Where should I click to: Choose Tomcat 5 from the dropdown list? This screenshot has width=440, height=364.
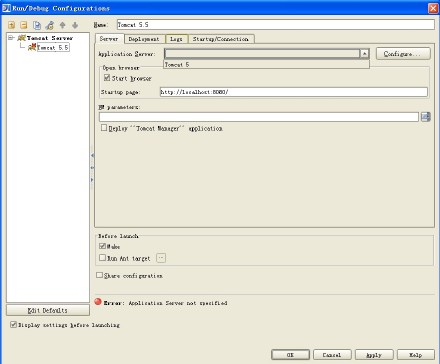266,65
